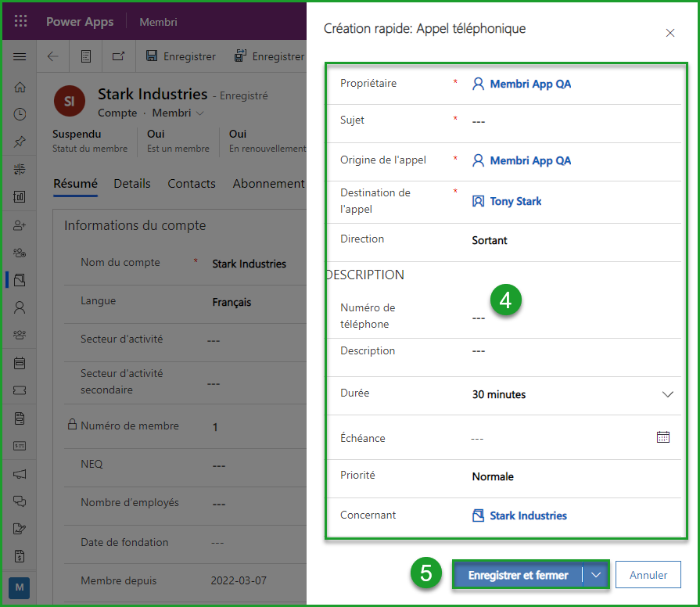Image resolution: width=700 pixels, height=607 pixels.
Task: Click the Enregistrer save button in toolbar
Action: (181, 56)
